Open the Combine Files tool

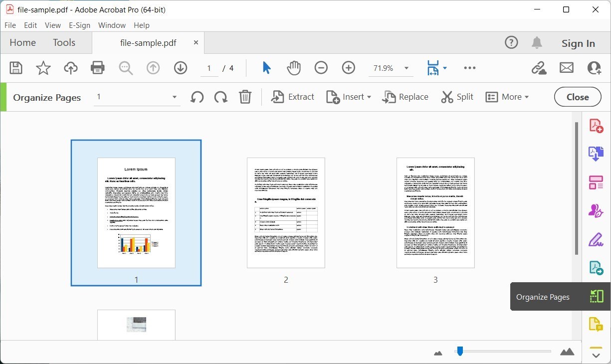[596, 154]
